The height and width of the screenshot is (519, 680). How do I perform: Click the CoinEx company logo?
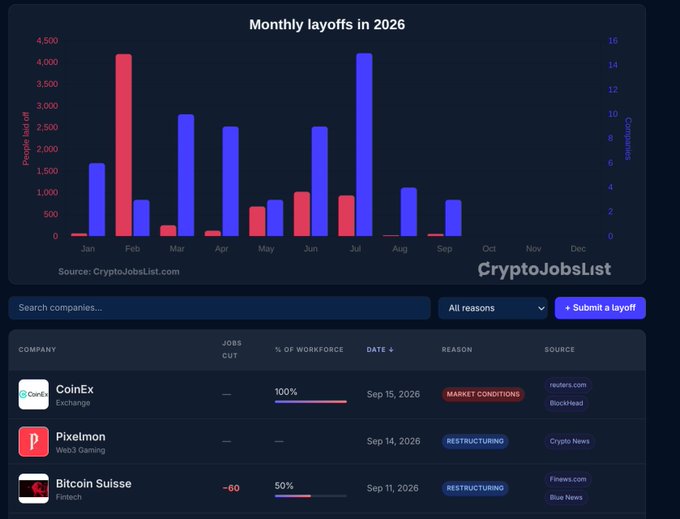(x=33, y=394)
